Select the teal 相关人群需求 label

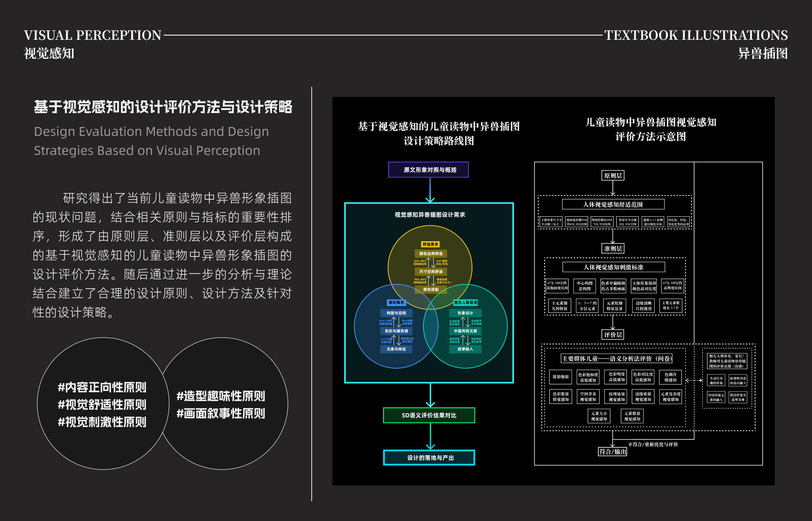point(465,303)
